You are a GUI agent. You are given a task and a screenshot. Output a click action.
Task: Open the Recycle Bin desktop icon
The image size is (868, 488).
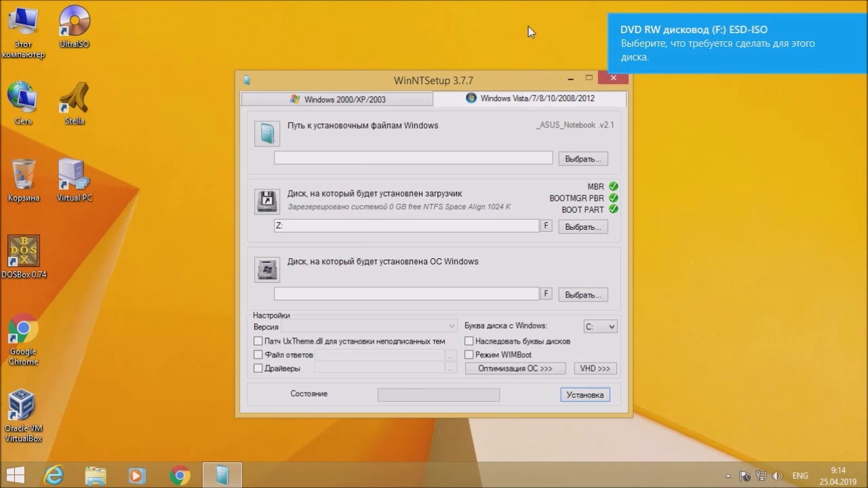[x=24, y=180]
